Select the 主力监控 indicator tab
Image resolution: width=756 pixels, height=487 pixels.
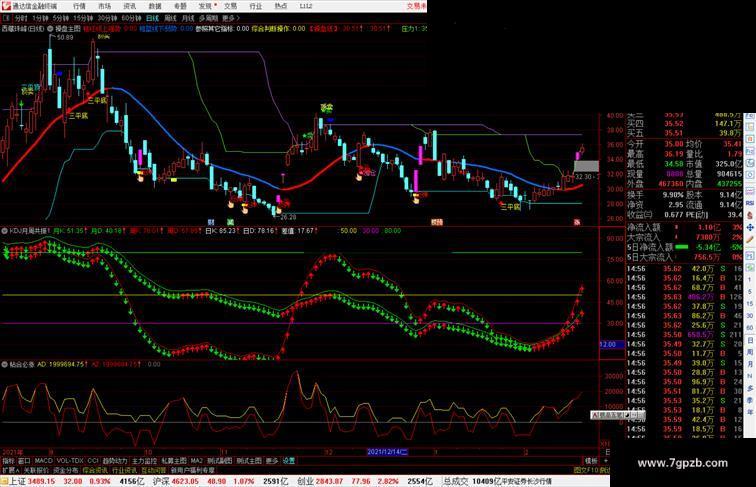(144, 461)
